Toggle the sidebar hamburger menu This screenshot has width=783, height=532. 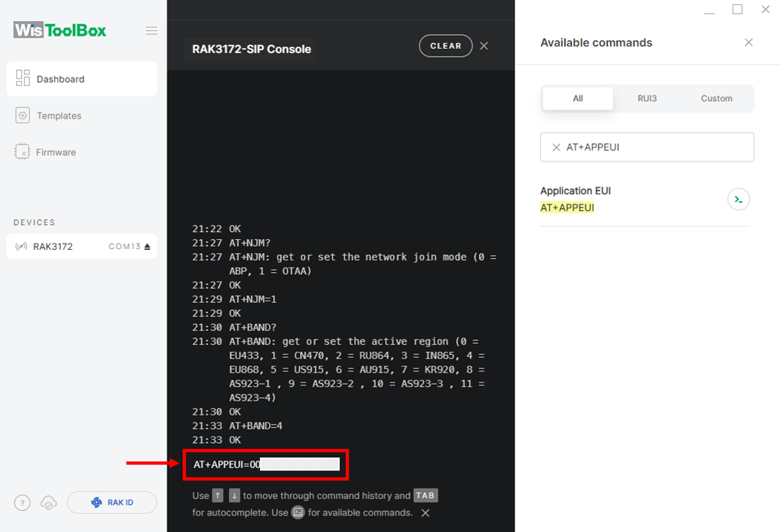151,30
